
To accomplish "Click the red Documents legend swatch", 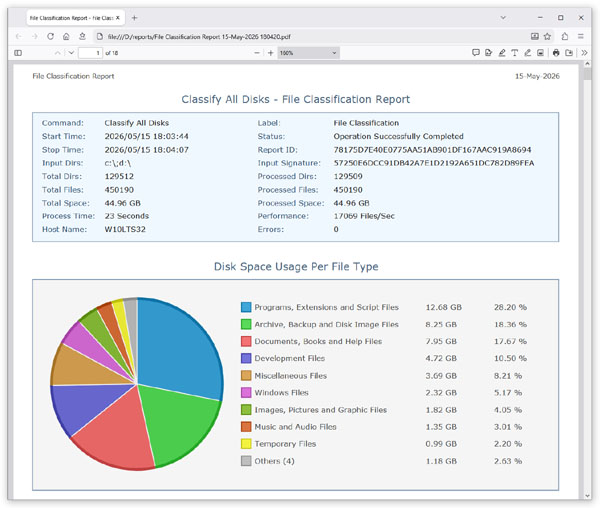I will point(246,341).
